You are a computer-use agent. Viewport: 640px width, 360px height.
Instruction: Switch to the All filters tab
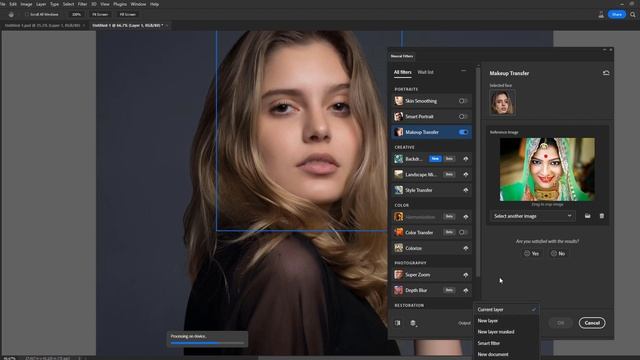pyautogui.click(x=402, y=72)
